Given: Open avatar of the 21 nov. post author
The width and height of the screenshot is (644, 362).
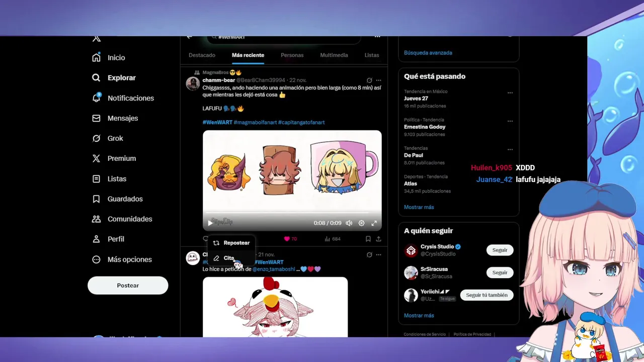Looking at the screenshot, I should pos(193,258).
